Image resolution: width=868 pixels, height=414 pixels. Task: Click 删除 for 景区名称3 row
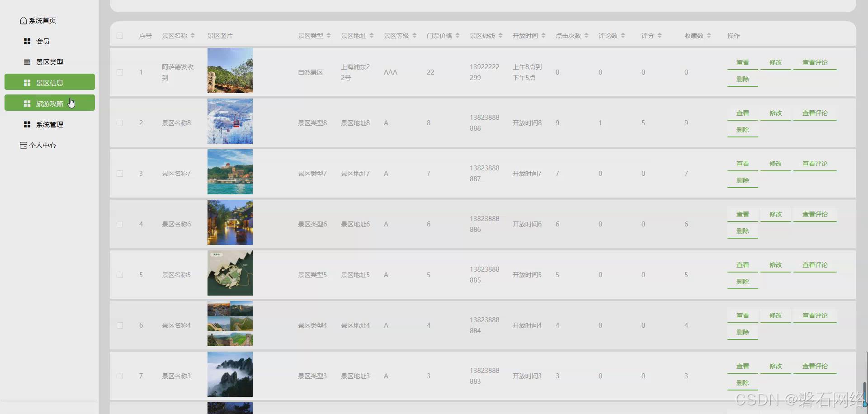click(742, 383)
